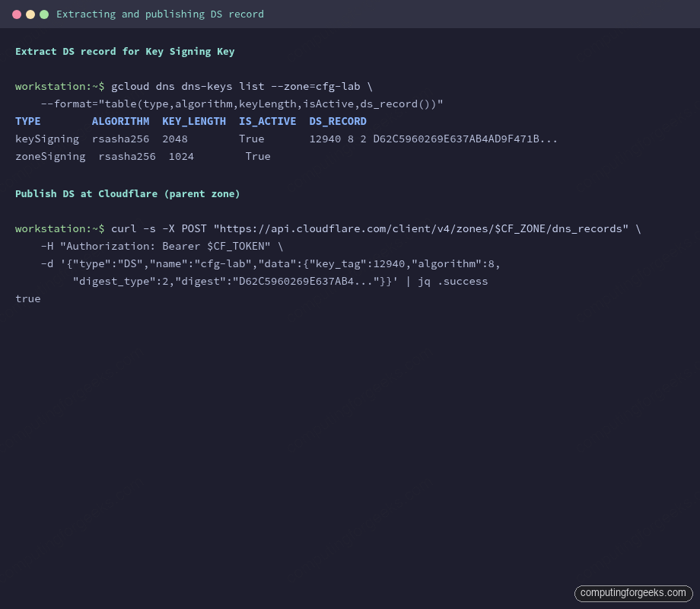Select the true output below the curl command
This screenshot has width=700, height=609.
(x=27, y=298)
